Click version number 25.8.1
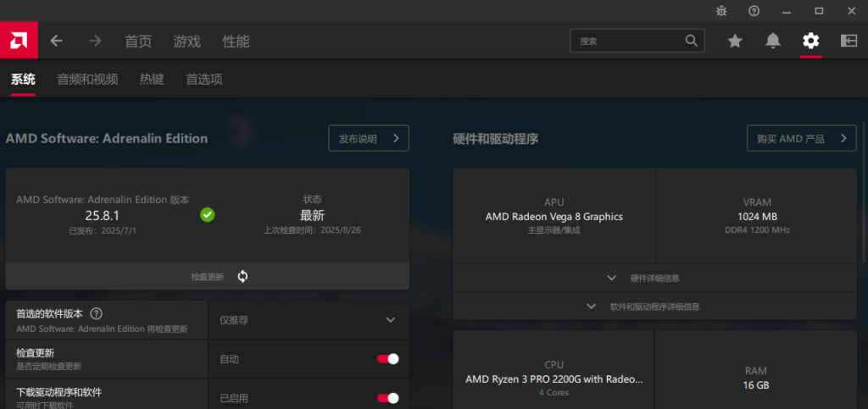Image resolution: width=868 pixels, height=409 pixels. pos(103,216)
